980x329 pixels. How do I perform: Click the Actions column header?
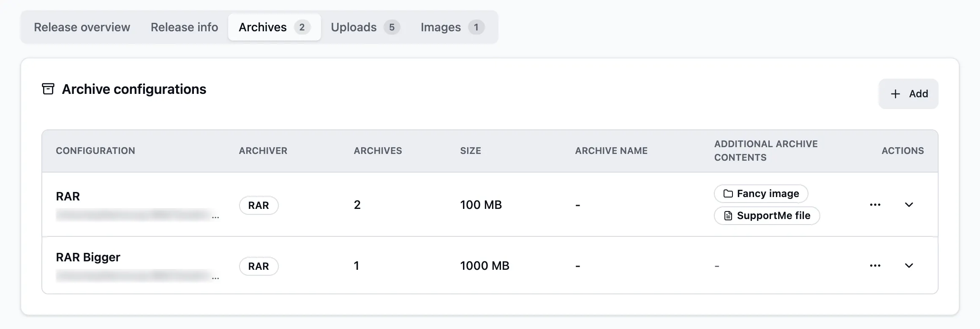(x=903, y=151)
